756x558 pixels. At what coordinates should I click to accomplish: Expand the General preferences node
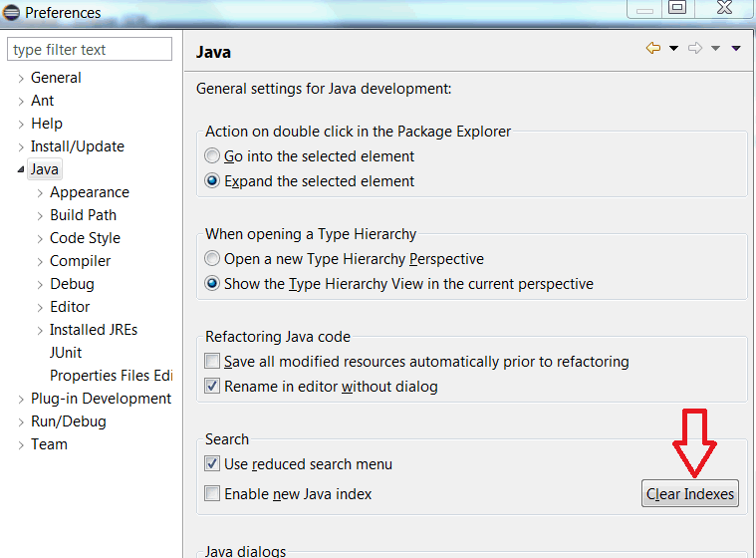21,78
